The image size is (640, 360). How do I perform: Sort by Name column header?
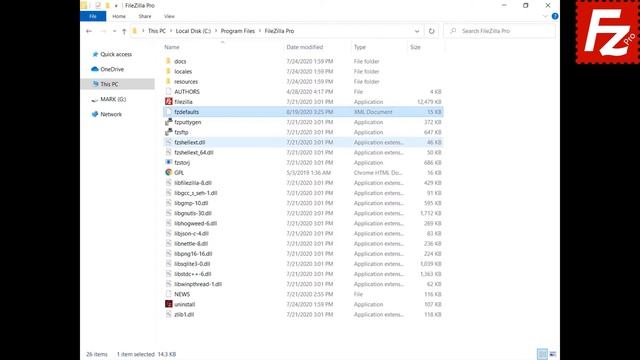tap(172, 47)
